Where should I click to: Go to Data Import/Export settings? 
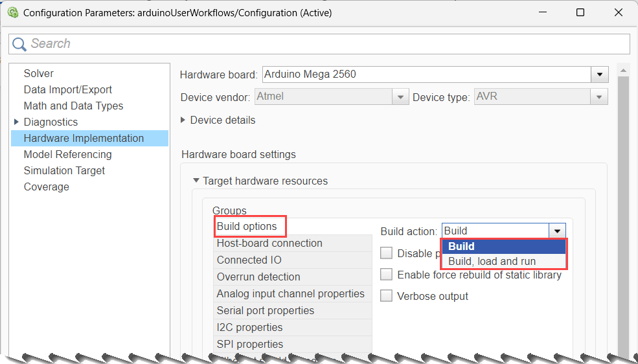pos(68,89)
